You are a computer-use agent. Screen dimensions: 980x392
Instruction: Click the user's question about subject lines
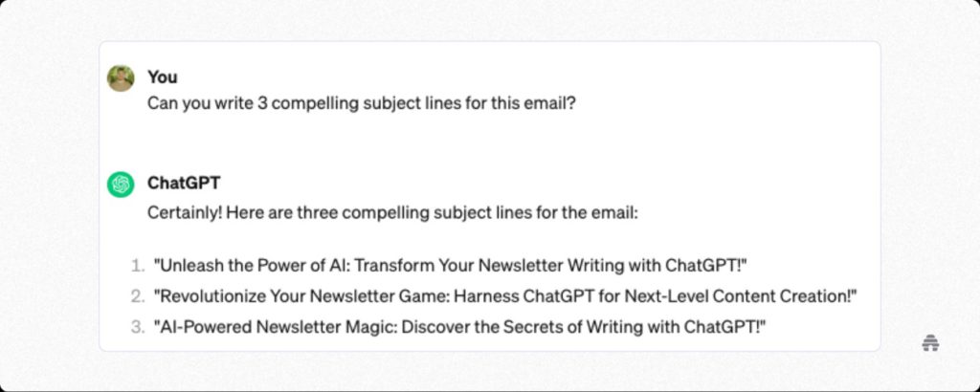point(361,103)
